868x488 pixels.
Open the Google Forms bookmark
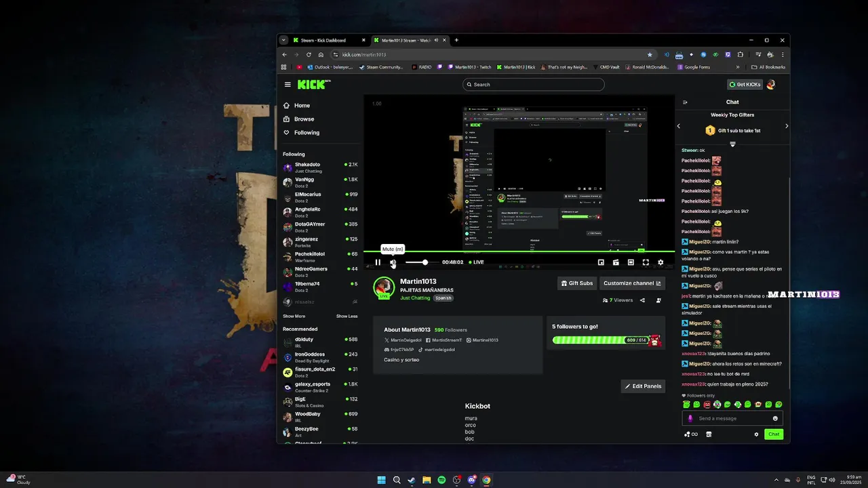point(692,67)
